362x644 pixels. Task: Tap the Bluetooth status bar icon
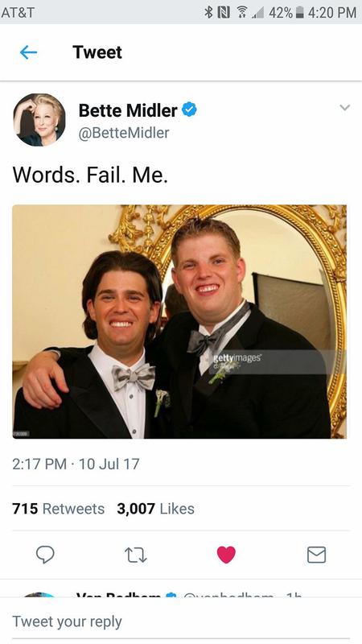coord(208,12)
